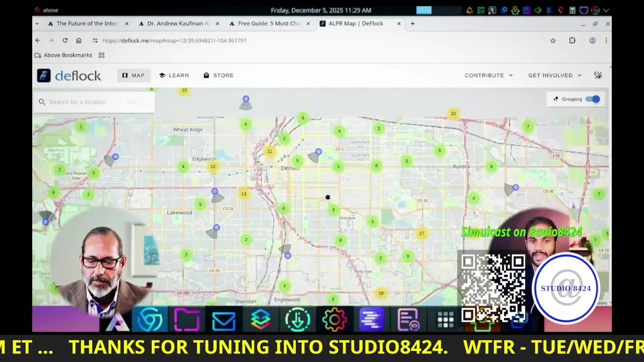Open the volume speaker icon in tray
Viewport: 644px width, 362px height.
point(537,10)
